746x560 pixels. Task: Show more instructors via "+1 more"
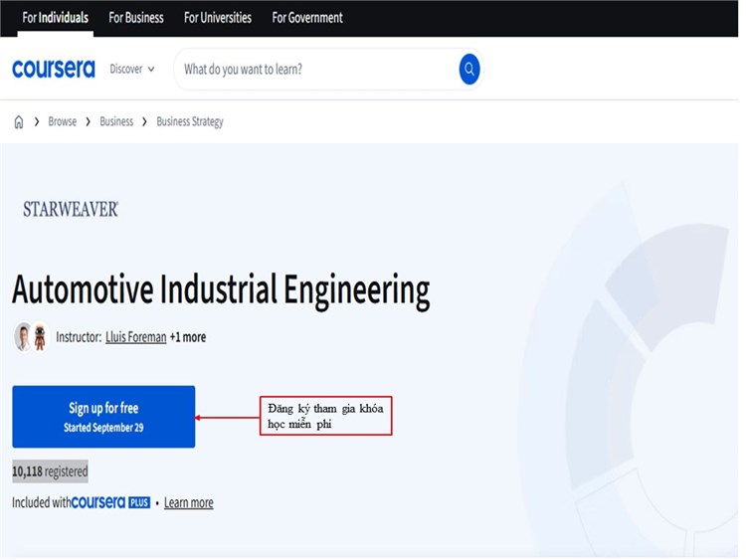click(x=188, y=337)
